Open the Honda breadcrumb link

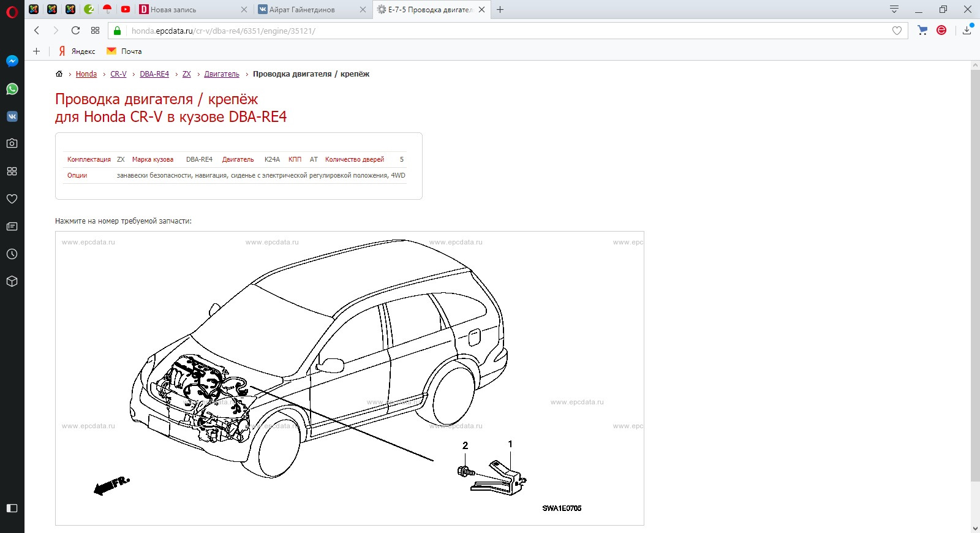point(86,74)
